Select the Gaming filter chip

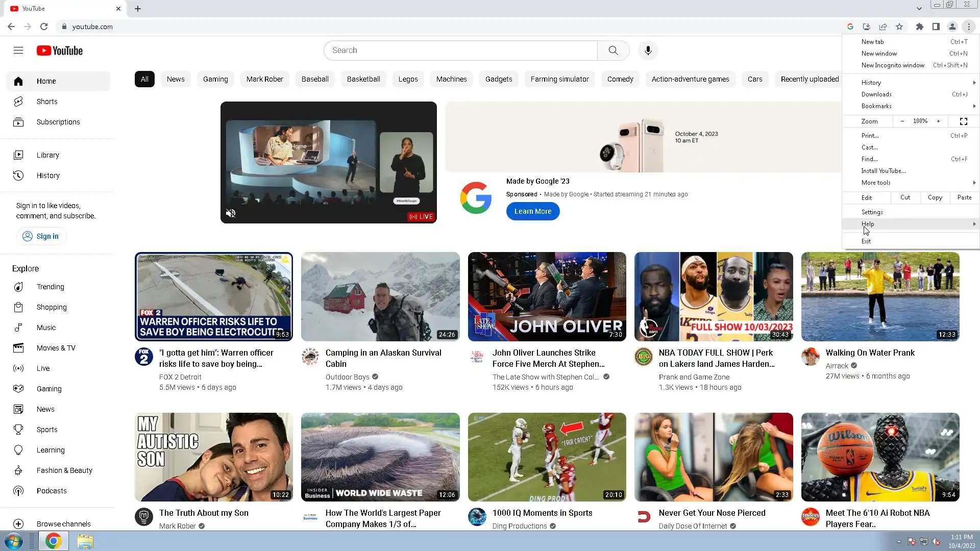(x=215, y=79)
